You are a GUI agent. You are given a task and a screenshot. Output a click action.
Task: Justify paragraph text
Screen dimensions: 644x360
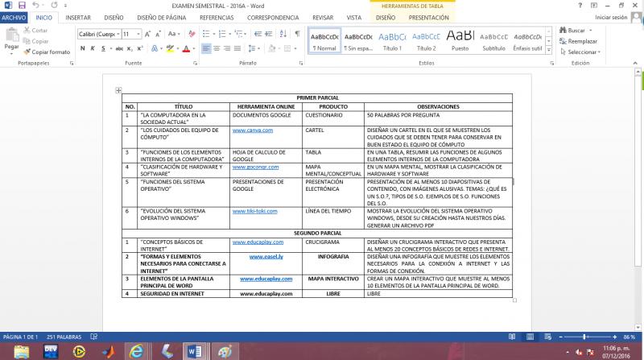[x=237, y=48]
